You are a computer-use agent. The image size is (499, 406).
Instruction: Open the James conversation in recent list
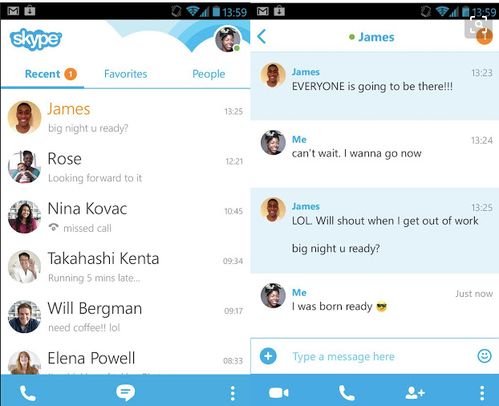pyautogui.click(x=125, y=117)
